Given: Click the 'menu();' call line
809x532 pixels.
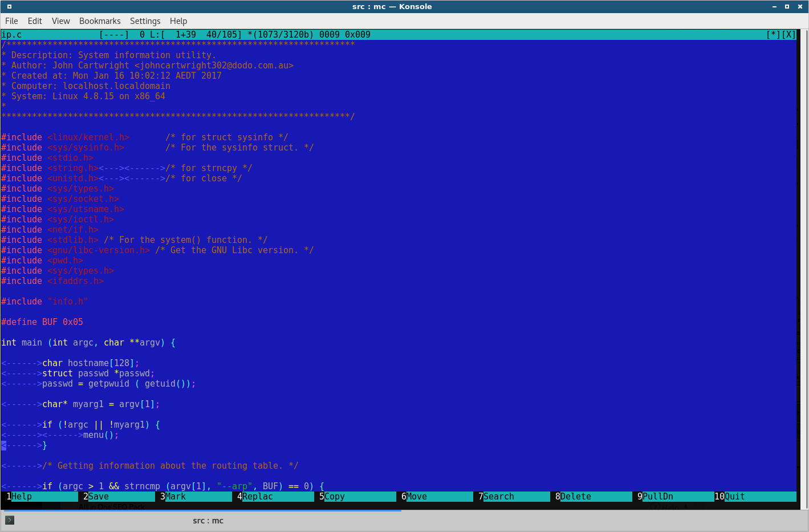Looking at the screenshot, I should (101, 435).
